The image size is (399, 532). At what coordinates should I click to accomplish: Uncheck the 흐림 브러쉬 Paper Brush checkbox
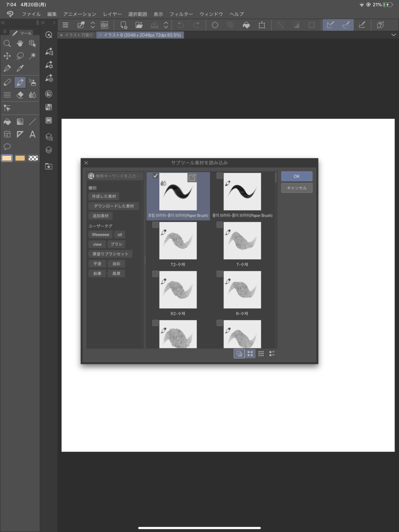pos(155,176)
